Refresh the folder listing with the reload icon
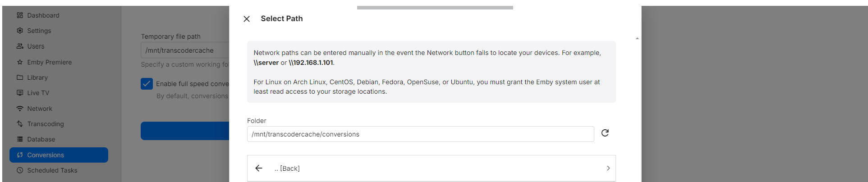Screen dimensions: 868x182 click(x=605, y=133)
